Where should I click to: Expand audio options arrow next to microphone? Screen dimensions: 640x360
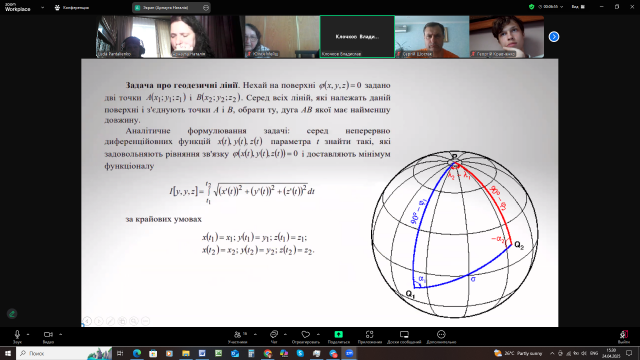point(28,334)
